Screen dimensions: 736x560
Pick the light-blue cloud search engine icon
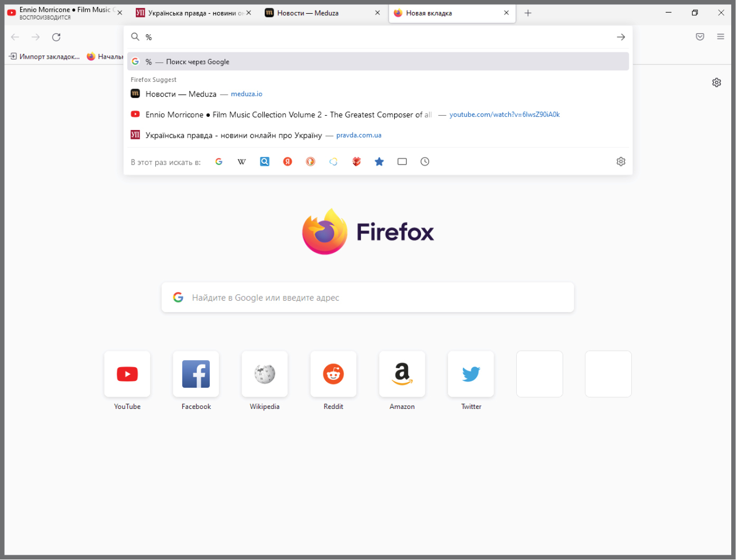[333, 162]
